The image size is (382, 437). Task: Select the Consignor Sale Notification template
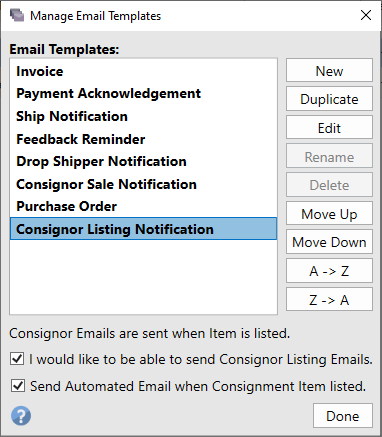(143, 184)
